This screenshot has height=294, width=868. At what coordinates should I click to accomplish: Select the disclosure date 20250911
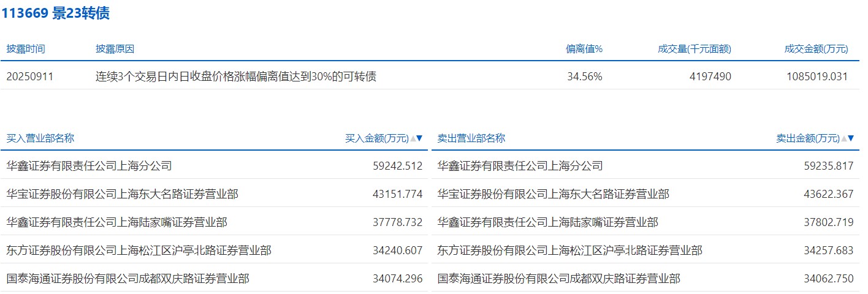(30, 77)
